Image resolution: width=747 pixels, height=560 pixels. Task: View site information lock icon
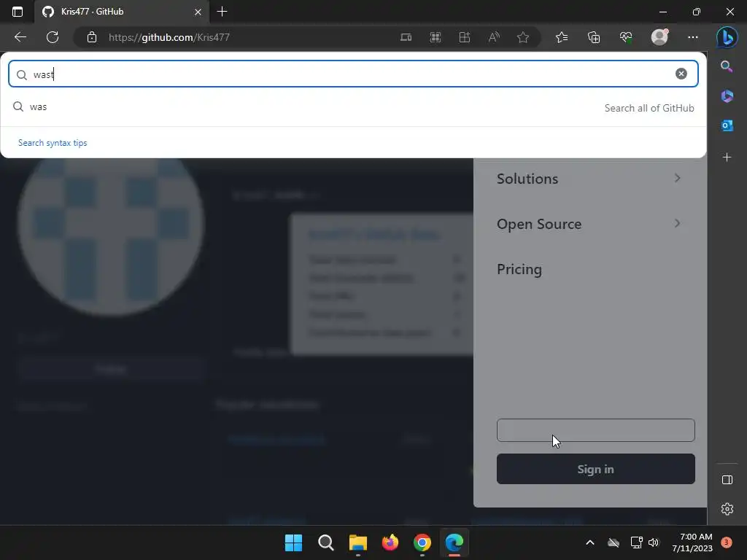(x=92, y=37)
